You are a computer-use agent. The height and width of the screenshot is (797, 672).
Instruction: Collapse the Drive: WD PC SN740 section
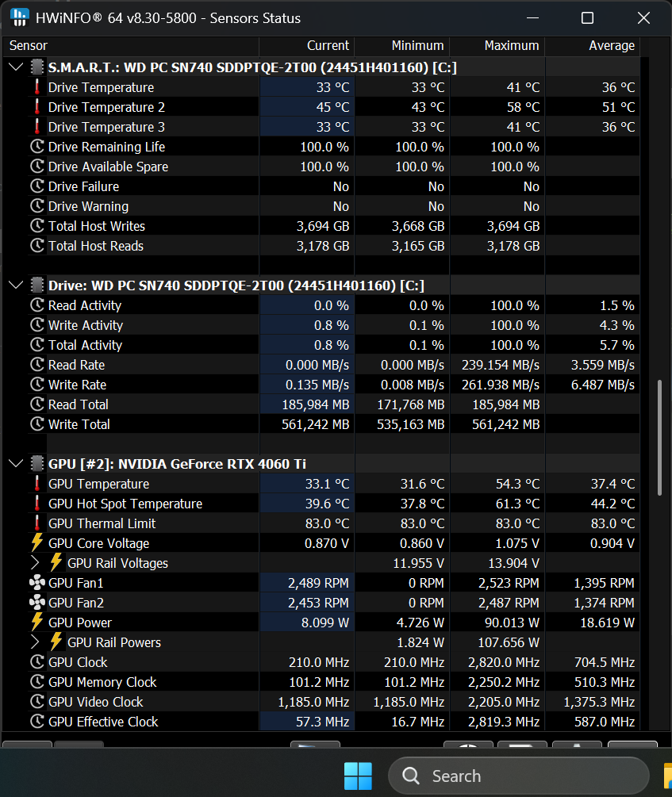tap(16, 285)
